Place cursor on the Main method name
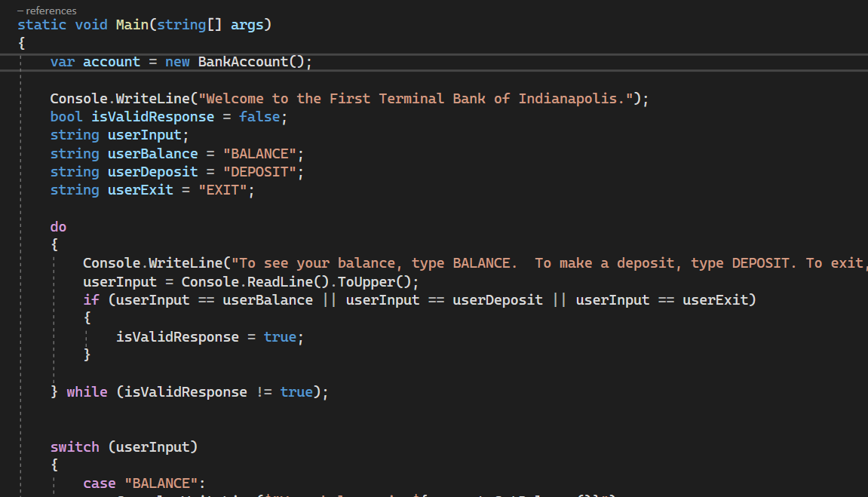This screenshot has height=497, width=868. (132, 24)
